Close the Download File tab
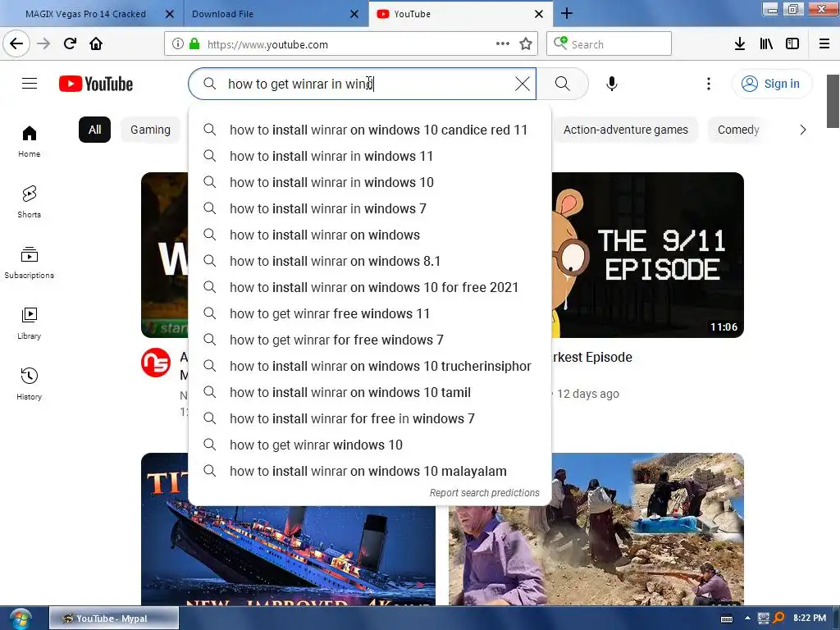840x630 pixels. pyautogui.click(x=354, y=14)
